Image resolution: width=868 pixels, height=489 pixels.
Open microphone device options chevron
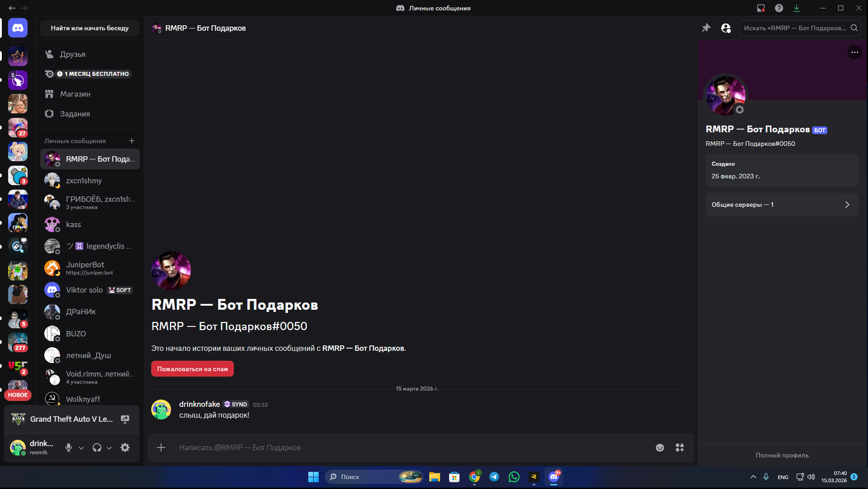[81, 447]
